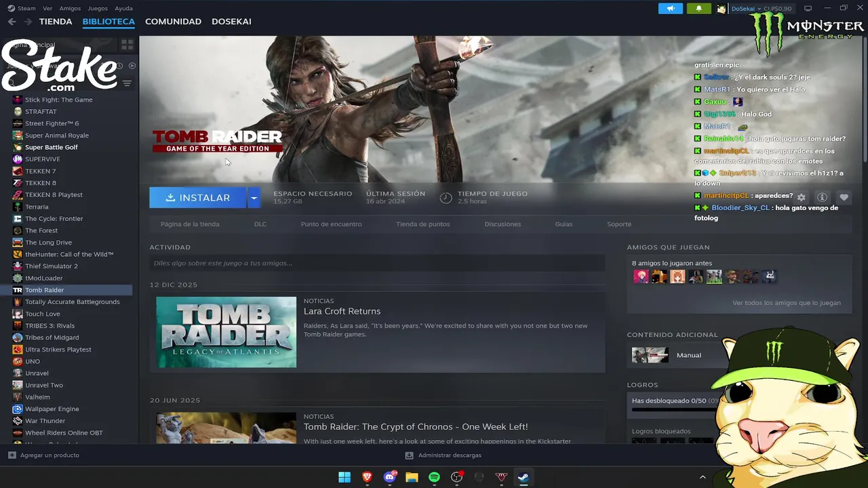Select the BIBLIOTECA tab

(108, 22)
